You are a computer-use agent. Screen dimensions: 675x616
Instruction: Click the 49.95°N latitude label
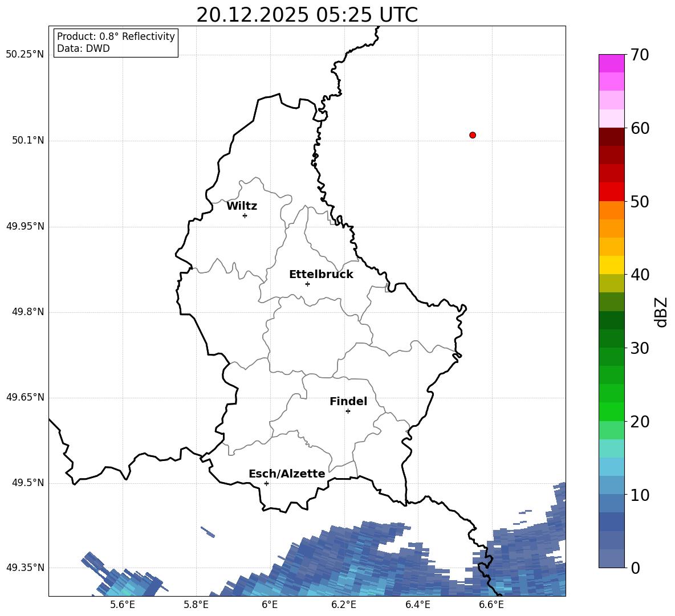(25, 226)
